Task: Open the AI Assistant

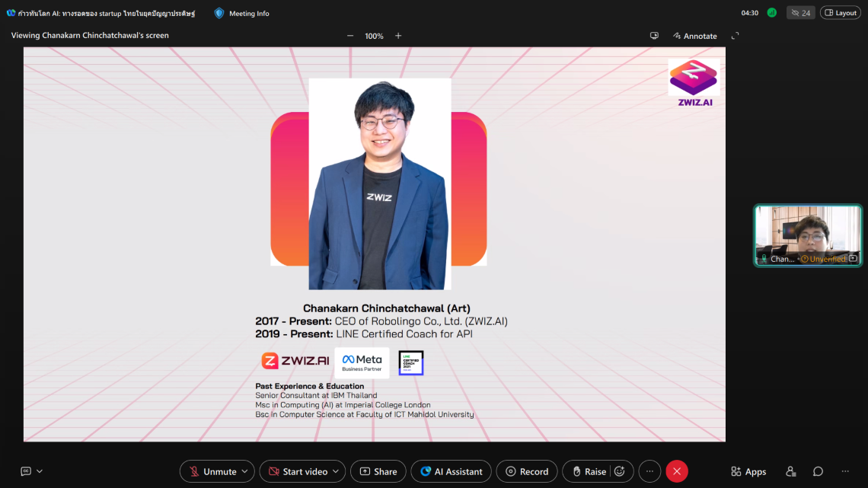Action: (451, 471)
